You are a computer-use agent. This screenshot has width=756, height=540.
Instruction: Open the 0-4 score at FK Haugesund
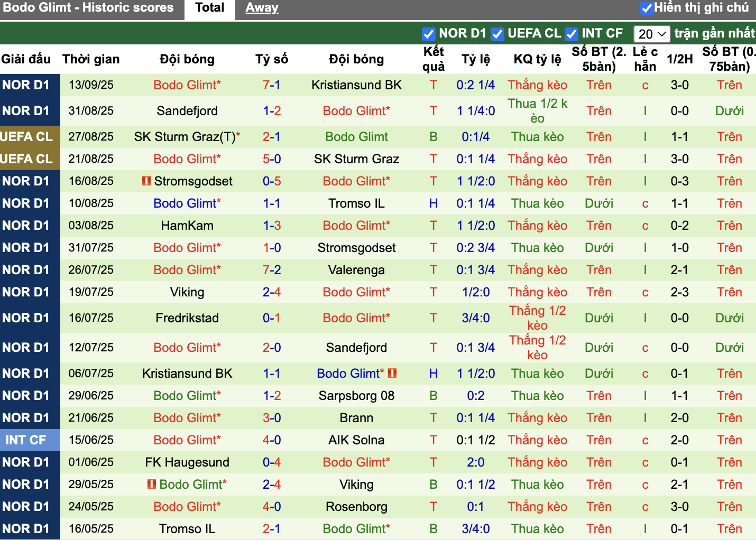click(x=272, y=462)
